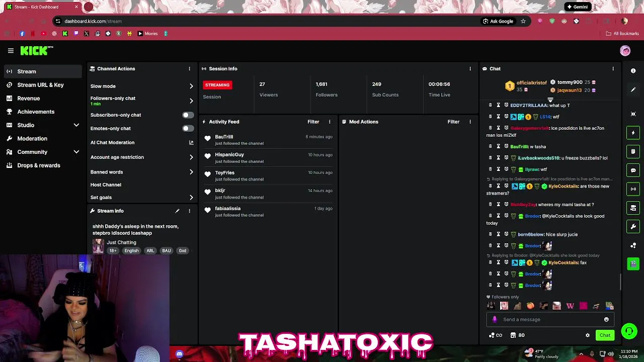Click Send a message input field
The image size is (644, 362).
[550, 319]
